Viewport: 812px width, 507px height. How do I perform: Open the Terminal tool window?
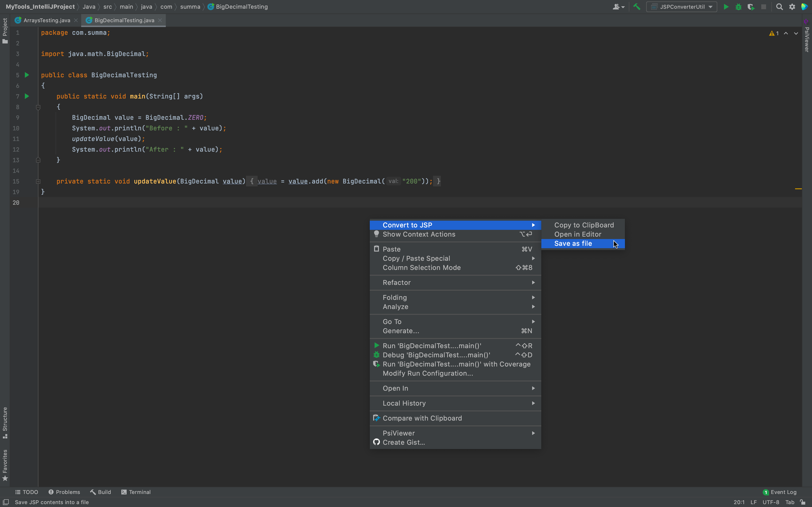pos(136,492)
